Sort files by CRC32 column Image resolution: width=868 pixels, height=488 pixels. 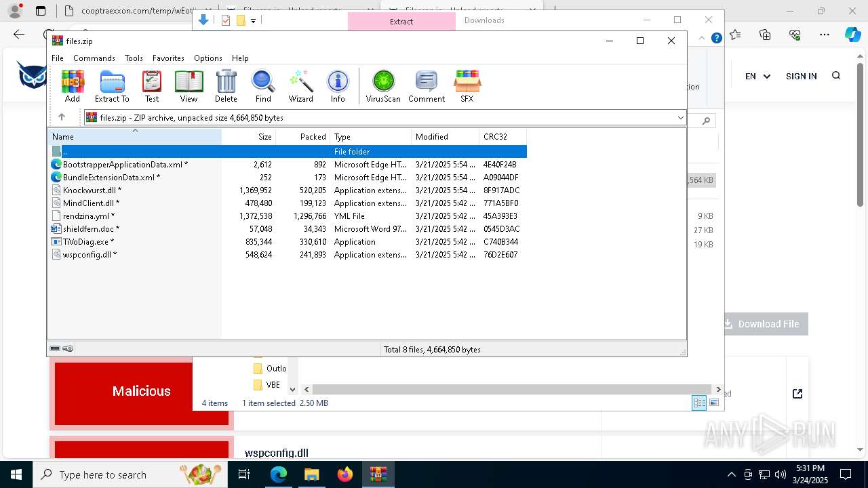(x=502, y=137)
